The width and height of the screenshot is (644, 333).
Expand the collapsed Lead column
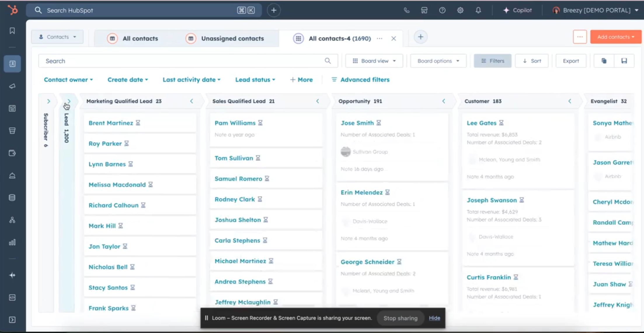pos(69,101)
